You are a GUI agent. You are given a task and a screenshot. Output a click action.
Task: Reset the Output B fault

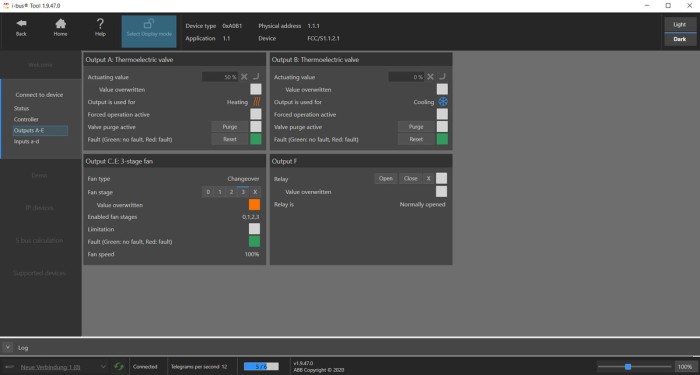(x=416, y=139)
